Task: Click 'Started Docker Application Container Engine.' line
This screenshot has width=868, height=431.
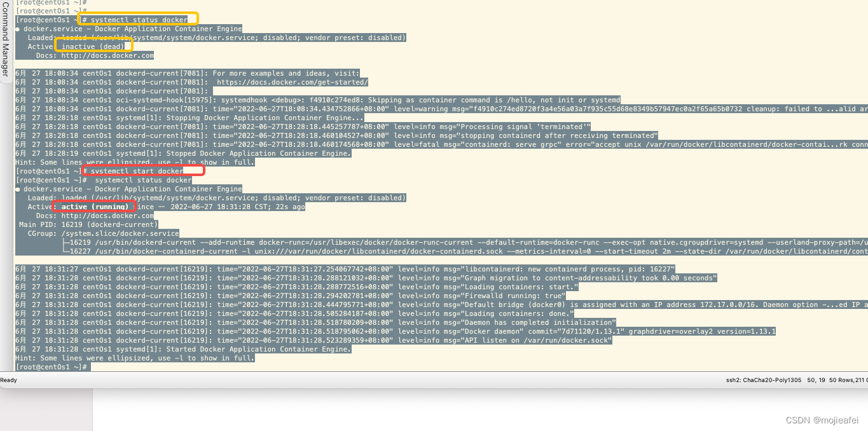Action: pos(183,349)
